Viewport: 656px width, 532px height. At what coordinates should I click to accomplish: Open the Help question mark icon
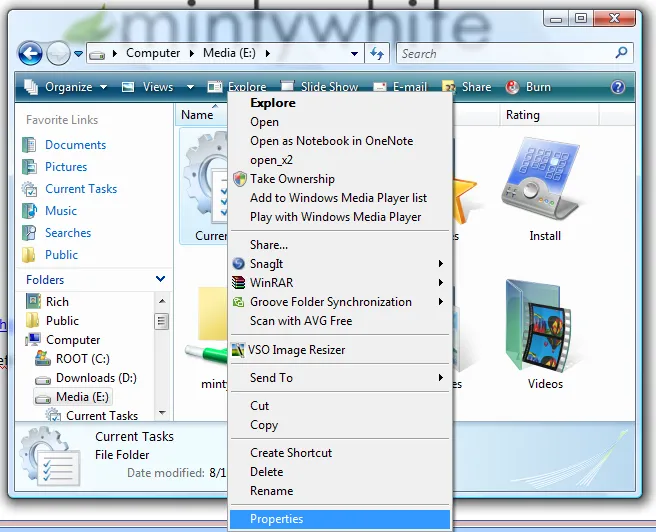(618, 87)
